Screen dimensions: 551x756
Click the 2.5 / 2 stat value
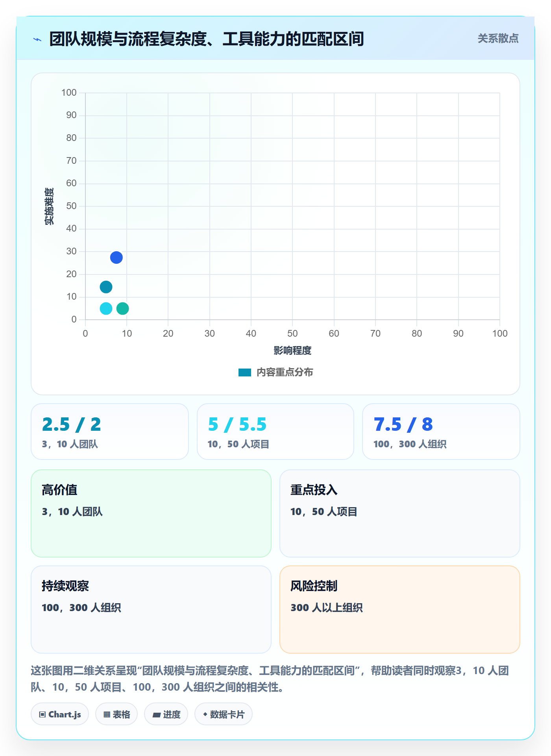pos(72,424)
